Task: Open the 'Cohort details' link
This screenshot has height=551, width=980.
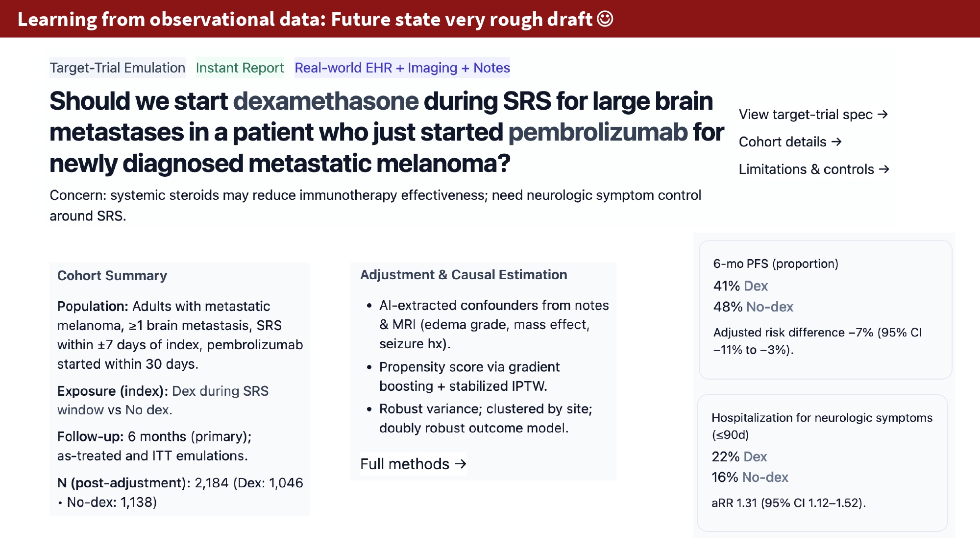Action: click(783, 142)
